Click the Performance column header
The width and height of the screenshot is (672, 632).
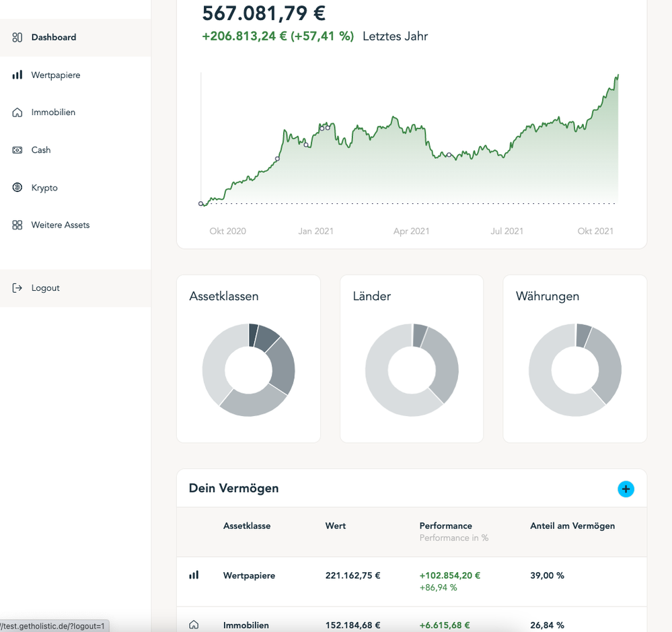coord(445,526)
